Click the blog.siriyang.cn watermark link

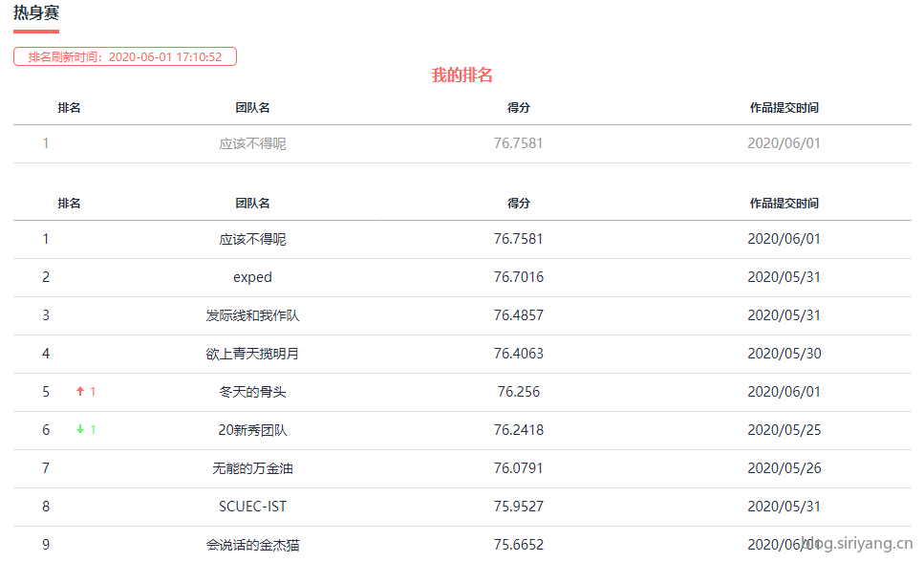tap(857, 544)
